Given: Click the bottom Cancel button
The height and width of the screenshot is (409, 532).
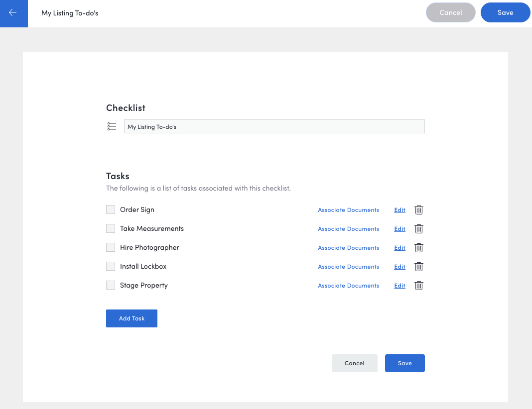Looking at the screenshot, I should 355,363.
